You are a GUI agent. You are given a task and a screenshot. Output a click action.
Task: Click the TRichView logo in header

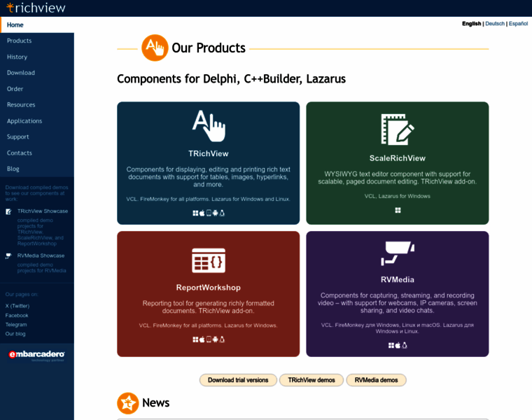pyautogui.click(x=36, y=8)
